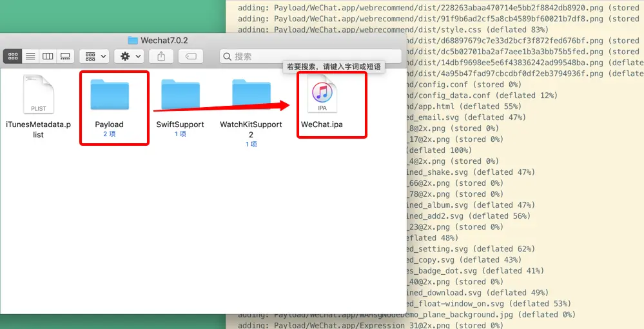
Task: Click the edit tags button
Action: pyautogui.click(x=191, y=56)
